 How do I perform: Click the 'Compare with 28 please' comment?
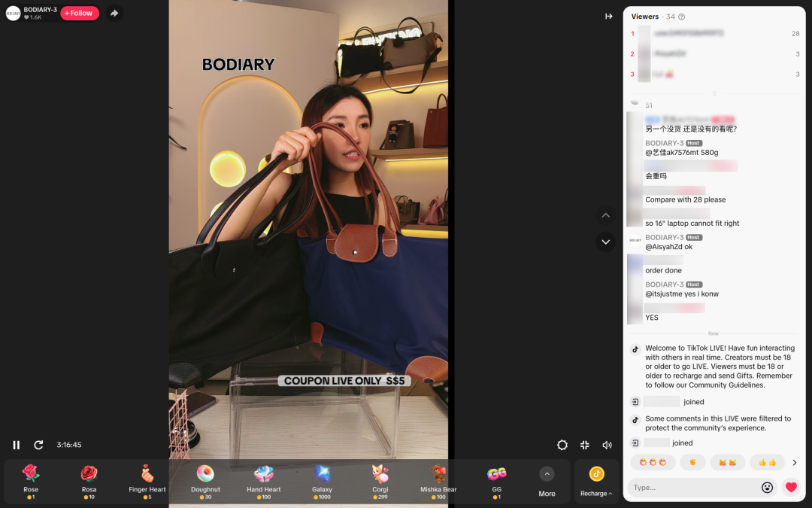click(x=685, y=199)
